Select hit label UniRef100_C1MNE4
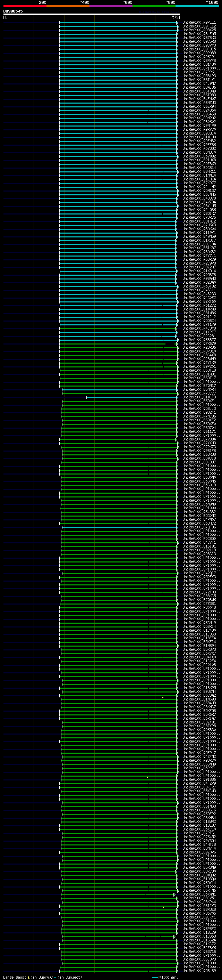 [199, 175]
